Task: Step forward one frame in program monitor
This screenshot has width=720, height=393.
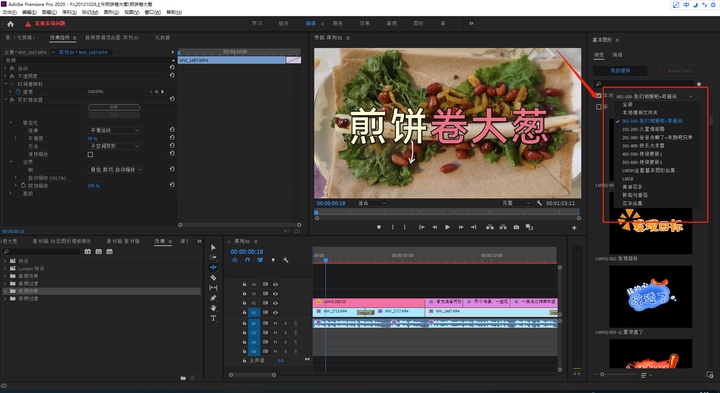Action: (461, 227)
